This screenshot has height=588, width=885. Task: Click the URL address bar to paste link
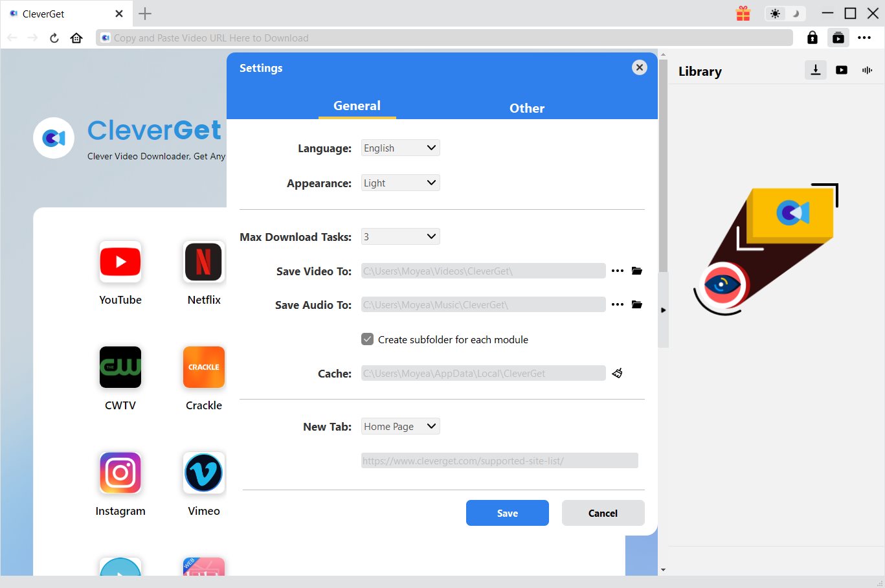tap(447, 38)
